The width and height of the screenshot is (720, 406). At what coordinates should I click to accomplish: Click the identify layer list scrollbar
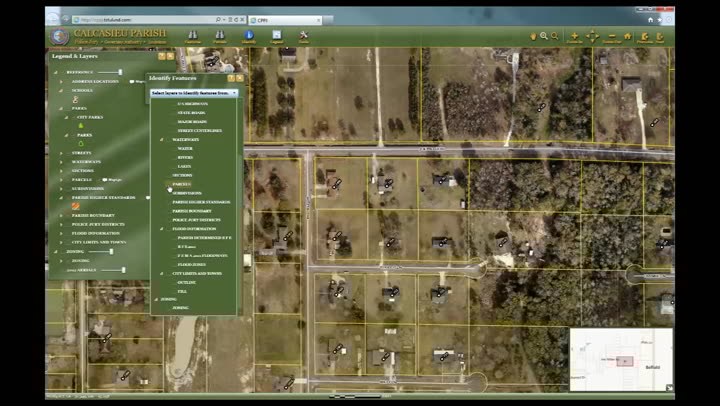point(239,207)
